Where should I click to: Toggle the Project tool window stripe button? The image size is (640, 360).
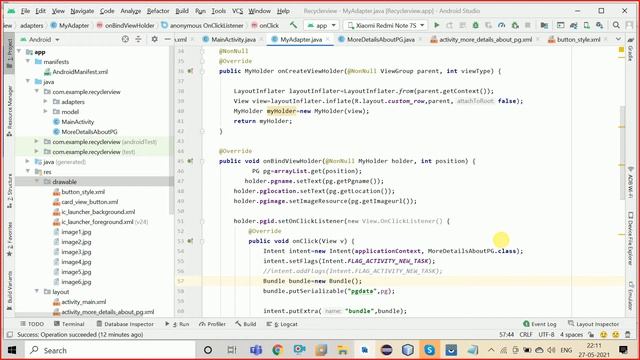9,53
